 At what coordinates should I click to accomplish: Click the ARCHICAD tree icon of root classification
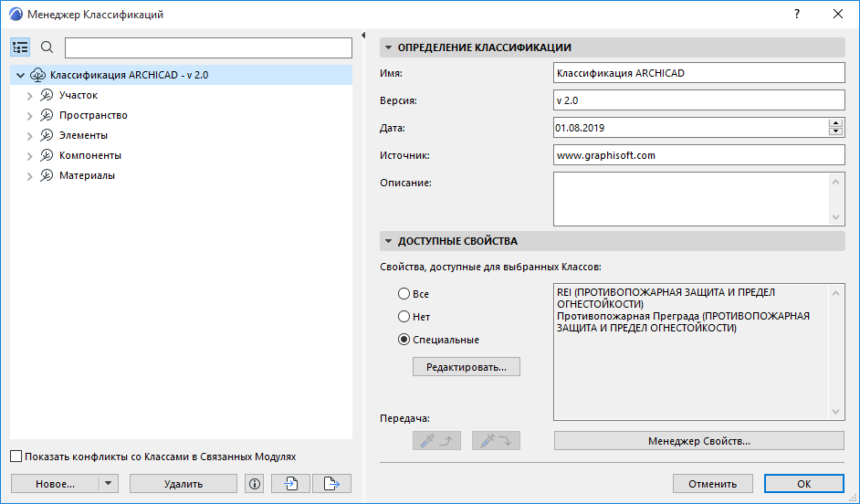coord(37,75)
